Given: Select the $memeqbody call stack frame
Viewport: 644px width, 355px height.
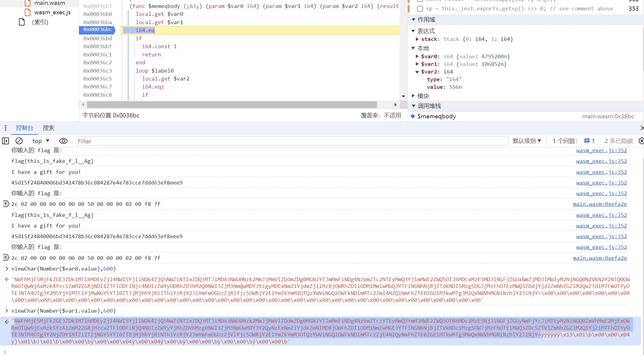Looking at the screenshot, I should coord(436,116).
